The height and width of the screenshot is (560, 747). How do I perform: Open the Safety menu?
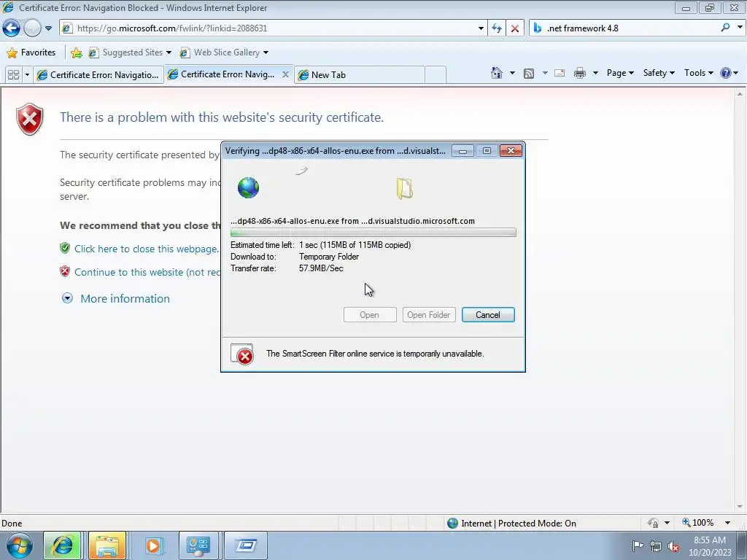point(659,73)
